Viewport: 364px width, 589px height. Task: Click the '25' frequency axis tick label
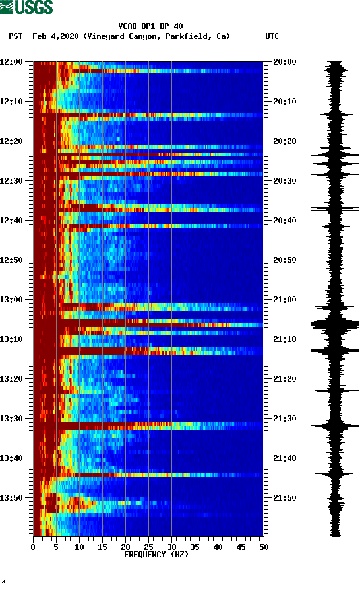(x=148, y=547)
